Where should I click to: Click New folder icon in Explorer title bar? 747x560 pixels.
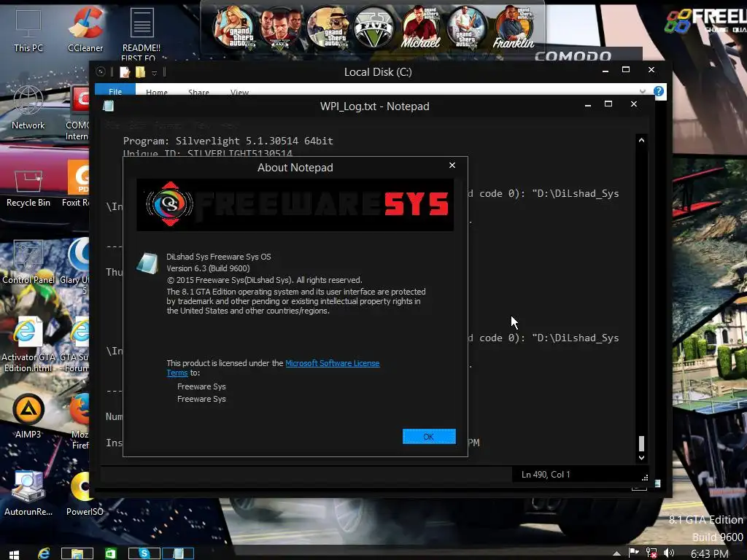coord(140,72)
